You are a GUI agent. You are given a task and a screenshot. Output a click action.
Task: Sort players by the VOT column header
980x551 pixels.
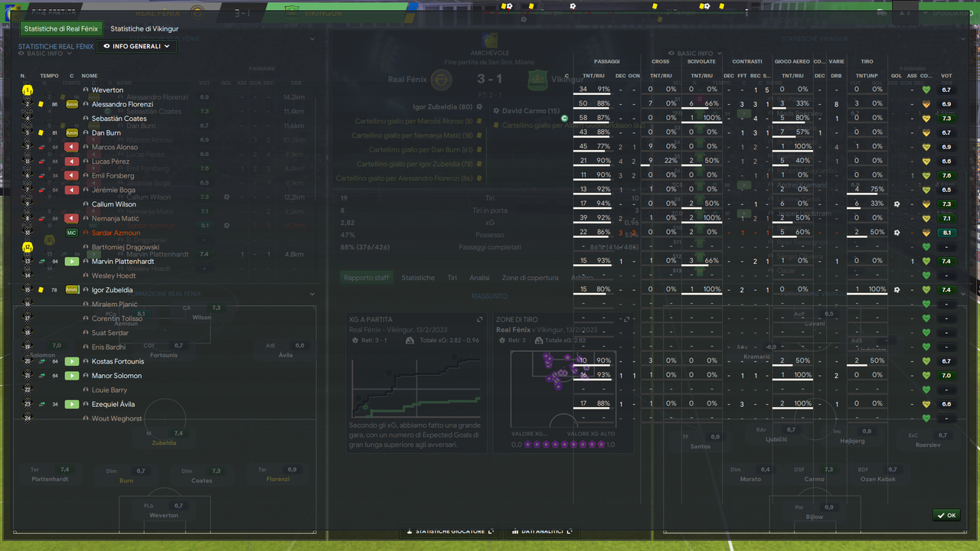[946, 76]
